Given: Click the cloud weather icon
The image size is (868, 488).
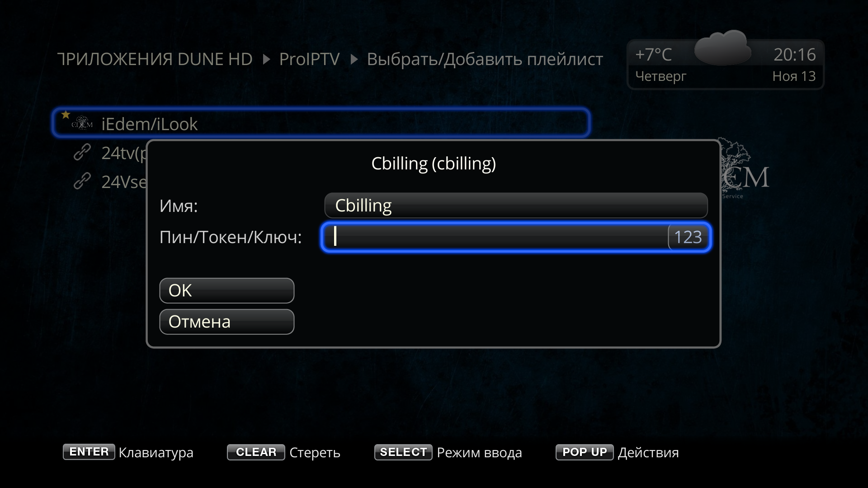Looking at the screenshot, I should [x=722, y=48].
